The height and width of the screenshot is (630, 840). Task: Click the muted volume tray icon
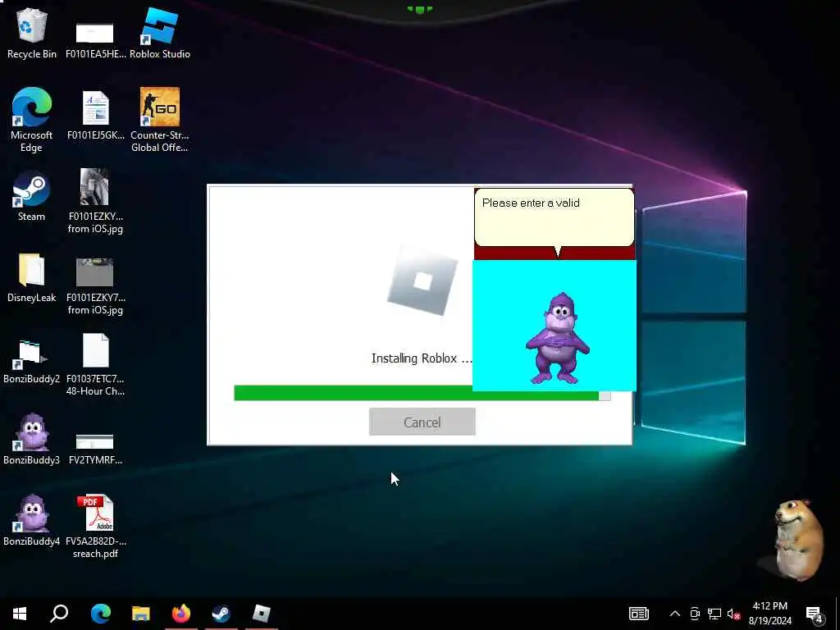coord(733,614)
